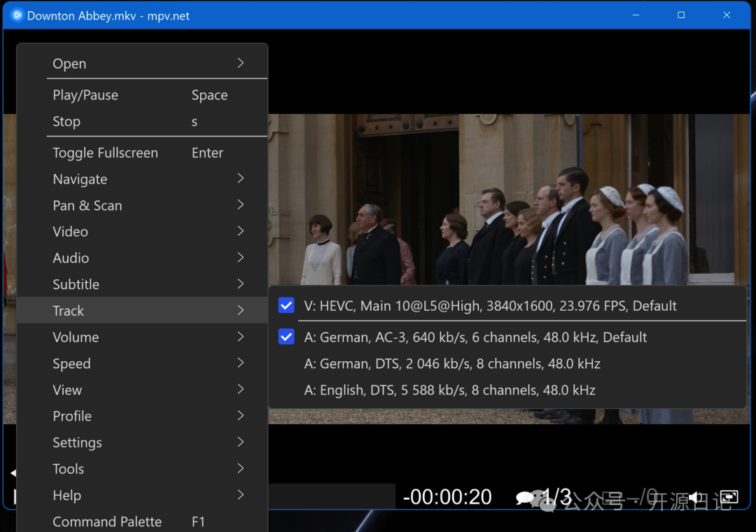The width and height of the screenshot is (756, 532).
Task: Click the fullscreen icon in the player bar
Action: click(x=729, y=497)
